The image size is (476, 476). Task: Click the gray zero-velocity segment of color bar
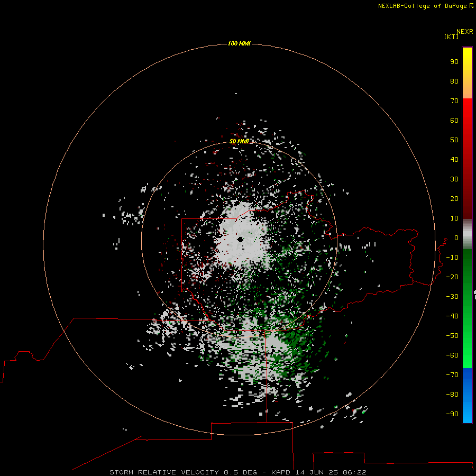pyautogui.click(x=467, y=234)
